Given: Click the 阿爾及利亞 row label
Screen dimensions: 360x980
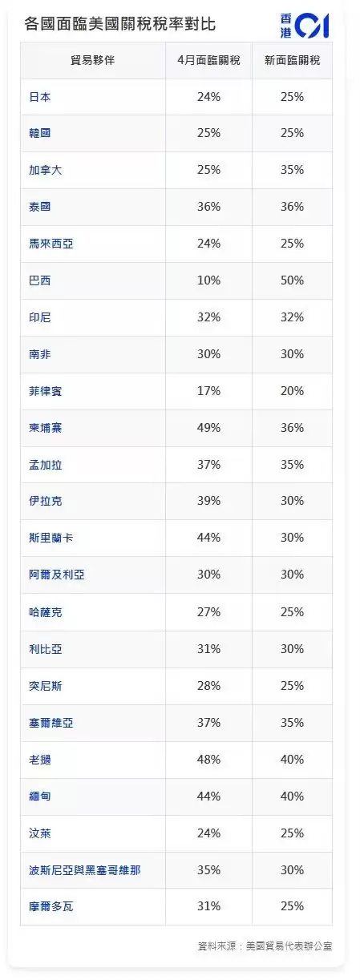Looking at the screenshot, I should coord(56,575).
